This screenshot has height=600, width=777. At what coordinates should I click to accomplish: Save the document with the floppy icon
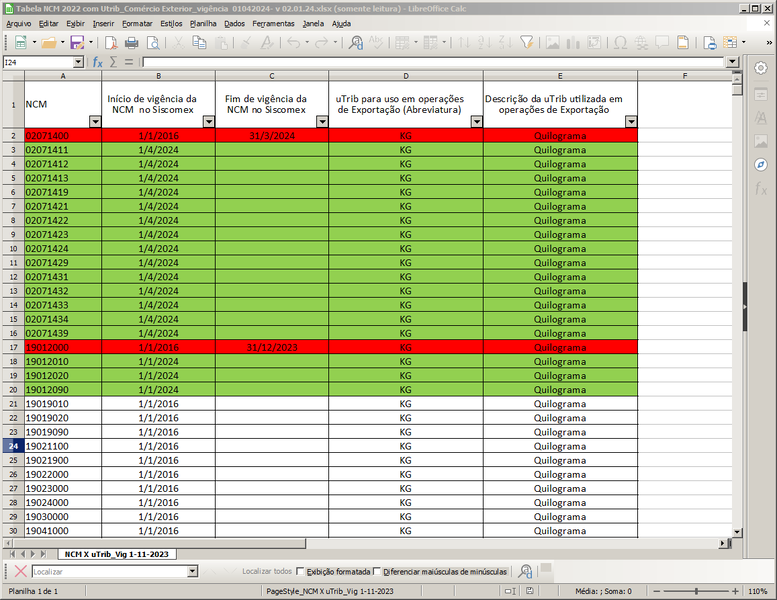77,43
